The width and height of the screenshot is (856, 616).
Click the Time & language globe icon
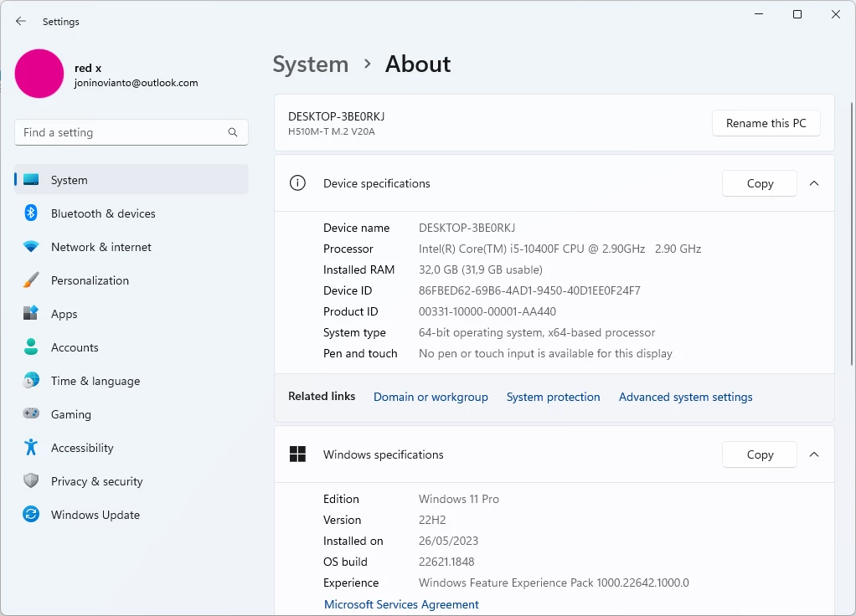point(31,380)
